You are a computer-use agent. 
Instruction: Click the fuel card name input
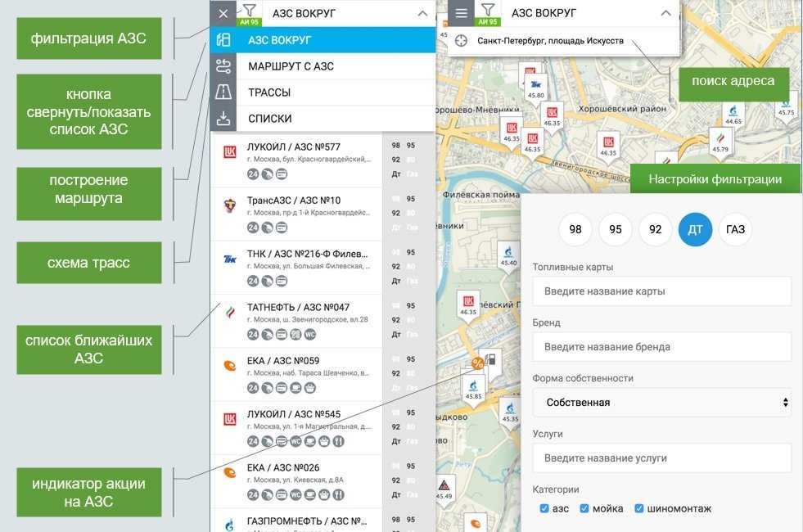tap(661, 291)
